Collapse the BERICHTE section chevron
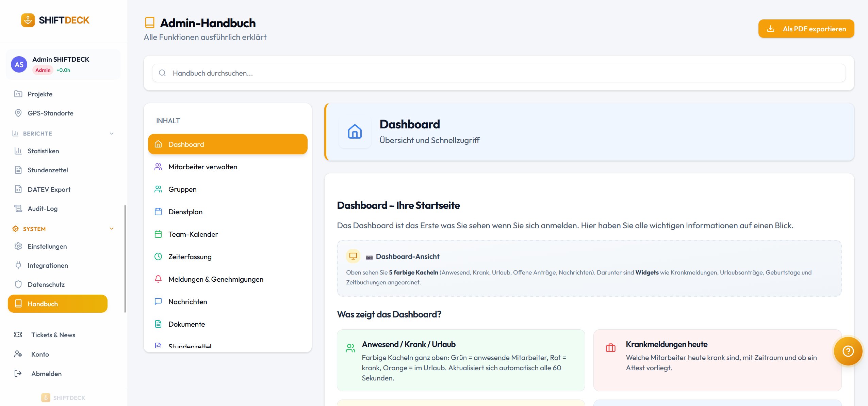Image resolution: width=868 pixels, height=406 pixels. point(112,134)
